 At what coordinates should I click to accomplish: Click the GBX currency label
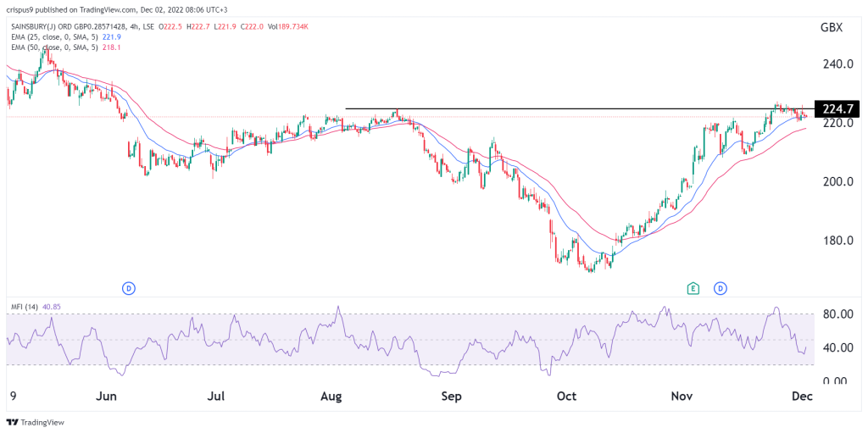(x=831, y=29)
